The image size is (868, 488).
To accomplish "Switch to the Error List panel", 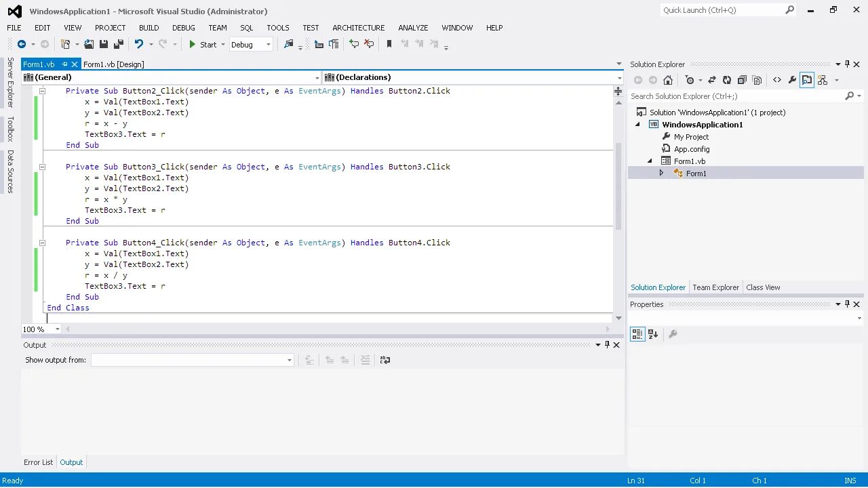I will click(x=38, y=462).
